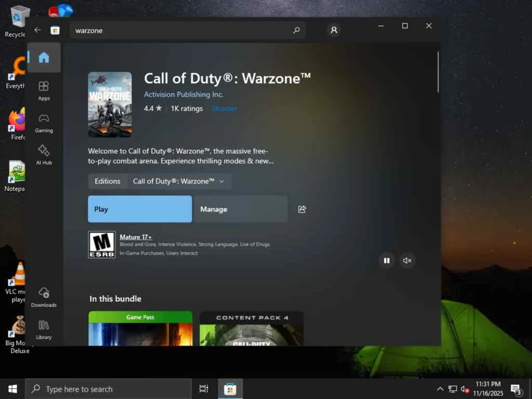532x399 pixels.
Task: Click the taskbar clock and date
Action: pos(488,389)
